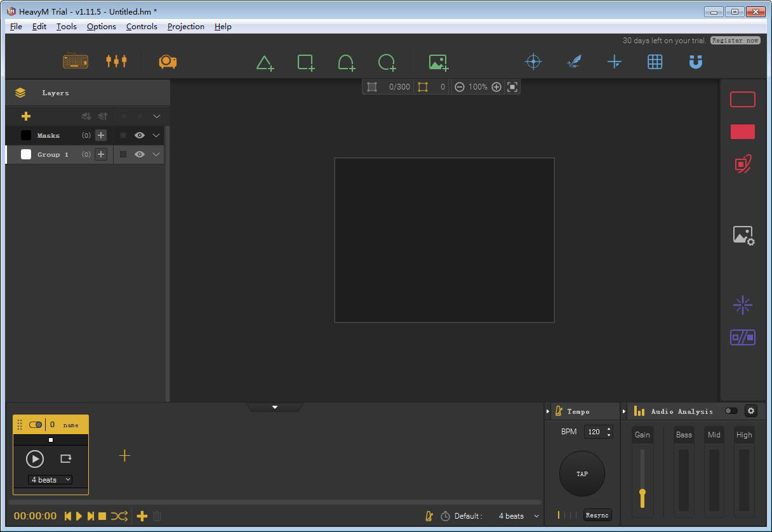Click the add ellipse shape tool
772x532 pixels.
click(387, 62)
